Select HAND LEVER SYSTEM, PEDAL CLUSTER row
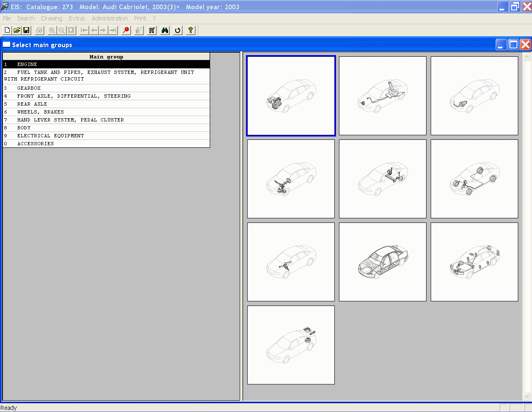 106,120
